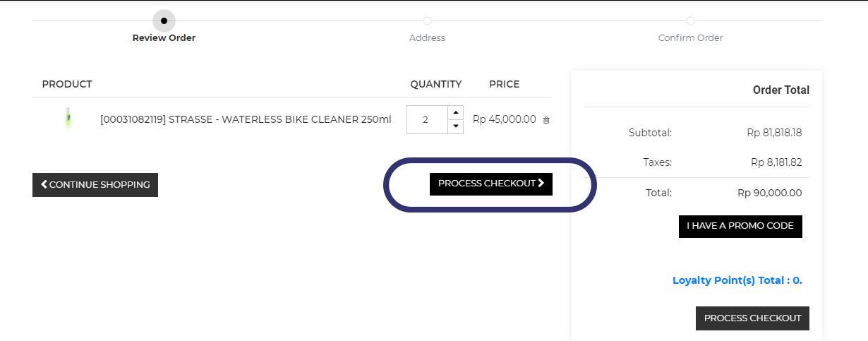Click the quantity input field showing 2
Image resolution: width=868 pixels, height=341 pixels.
(426, 120)
